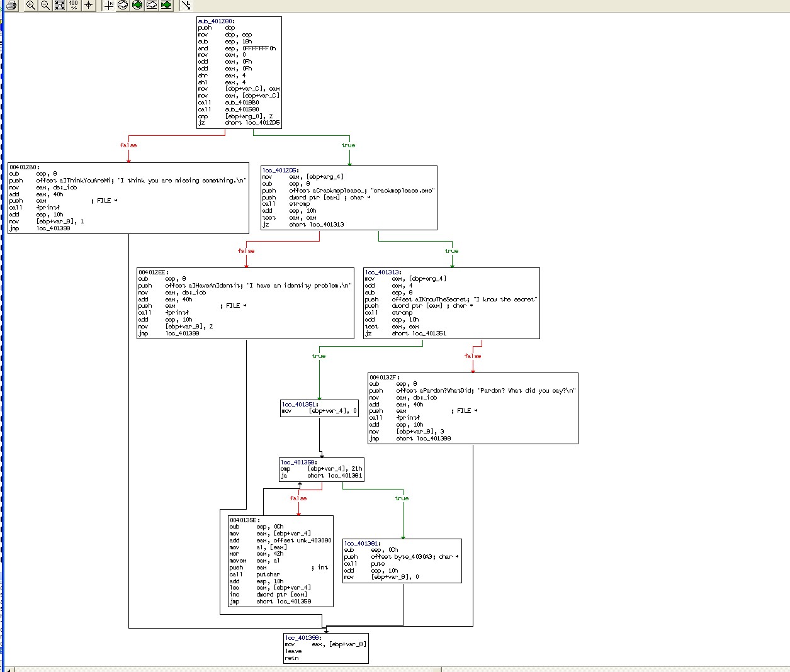Click the horizontal scrollbar at the bottom
790x672 pixels.
pos(395,669)
